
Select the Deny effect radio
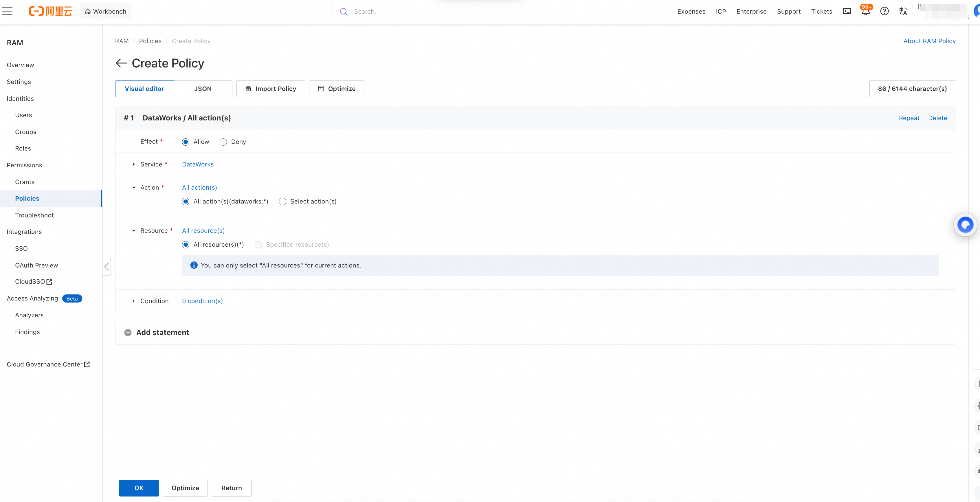223,142
